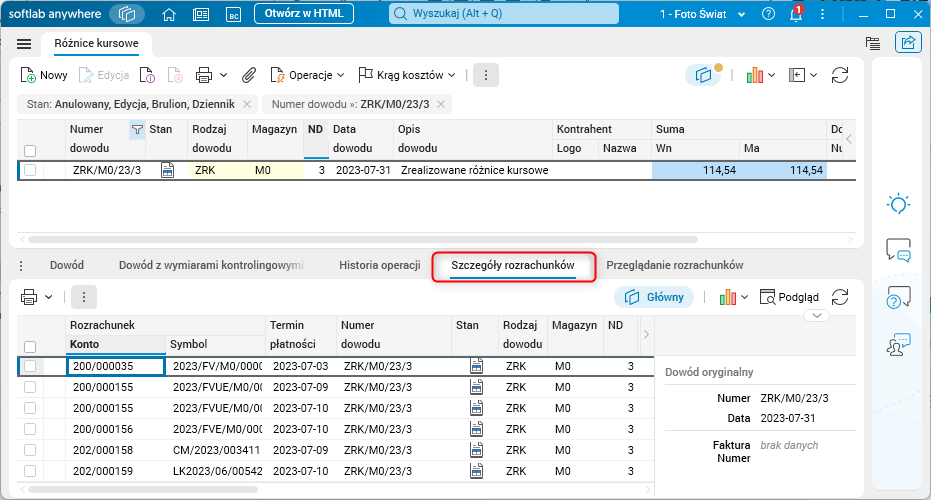The width and height of the screenshot is (931, 500).
Task: Remove the Stan filter chip
Action: tap(247, 105)
